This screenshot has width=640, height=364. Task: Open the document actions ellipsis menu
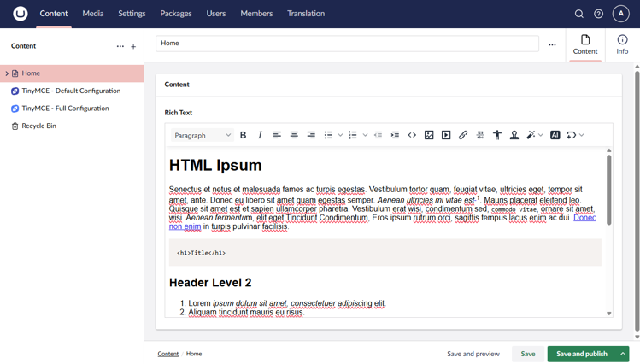[552, 45]
